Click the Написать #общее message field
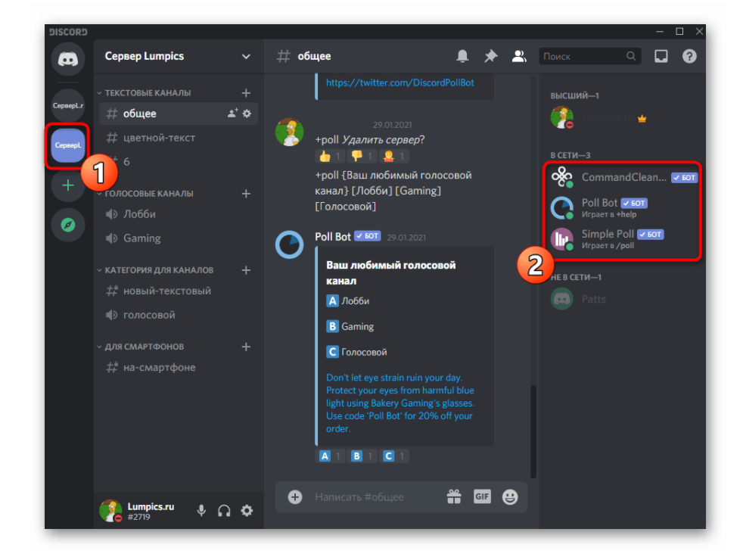The width and height of the screenshot is (743, 560). point(371,497)
